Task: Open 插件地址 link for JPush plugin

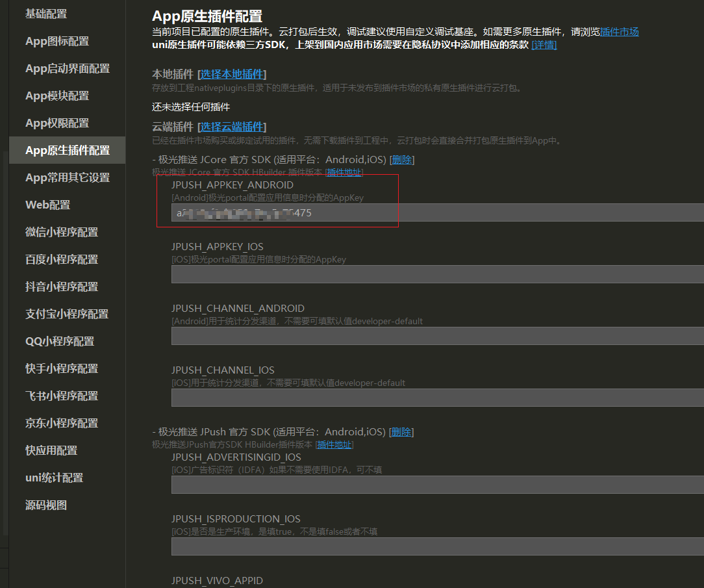Action: (x=334, y=444)
